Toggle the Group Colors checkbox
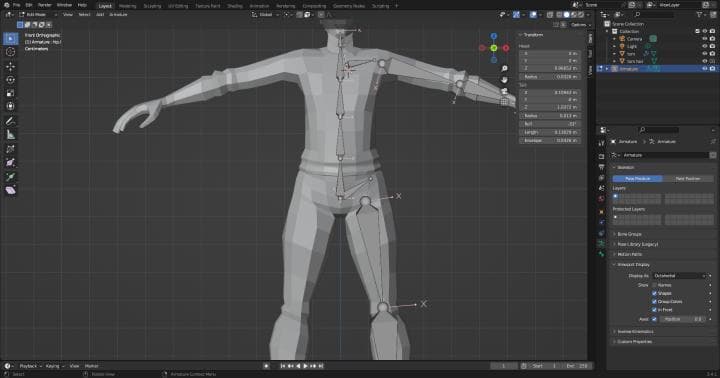The height and width of the screenshot is (378, 720). [x=654, y=302]
